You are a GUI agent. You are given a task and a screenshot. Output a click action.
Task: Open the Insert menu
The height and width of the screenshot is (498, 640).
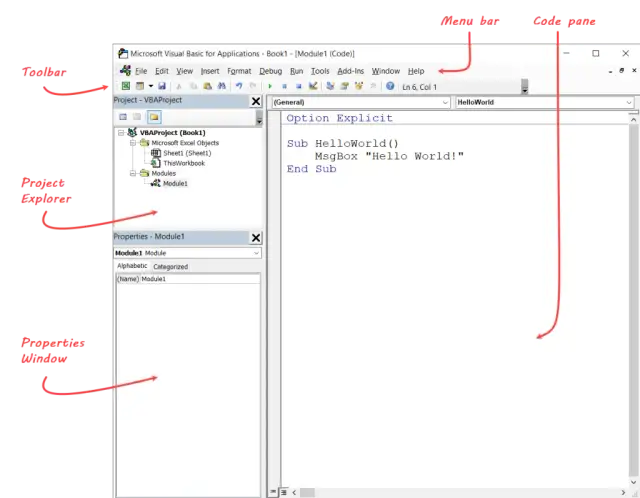point(210,71)
